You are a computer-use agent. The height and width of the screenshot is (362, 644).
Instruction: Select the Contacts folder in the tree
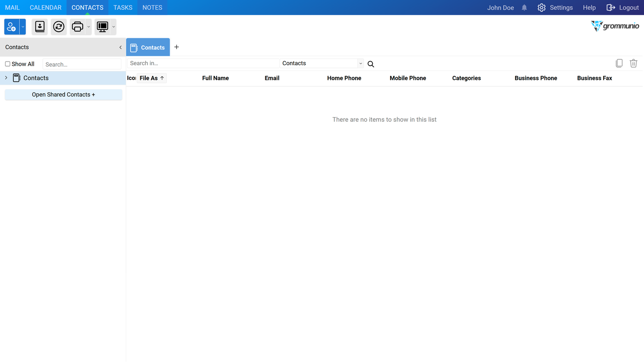pos(63,78)
